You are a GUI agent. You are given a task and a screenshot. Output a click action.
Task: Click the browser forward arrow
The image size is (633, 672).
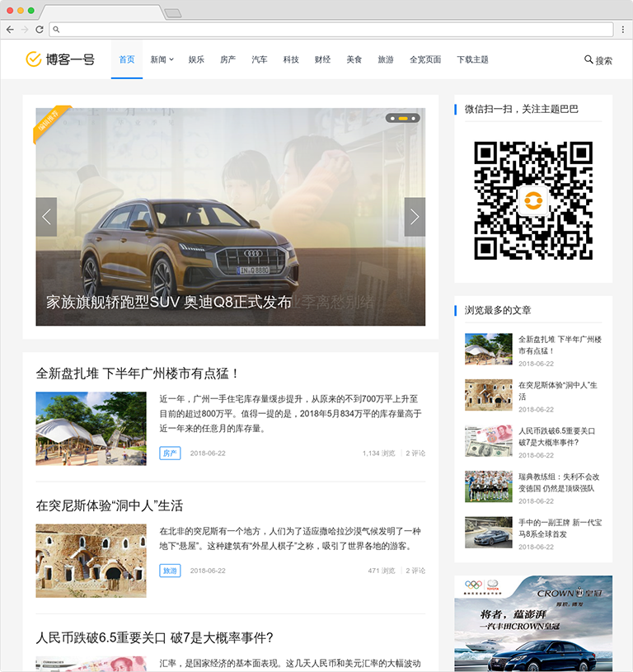(25, 29)
